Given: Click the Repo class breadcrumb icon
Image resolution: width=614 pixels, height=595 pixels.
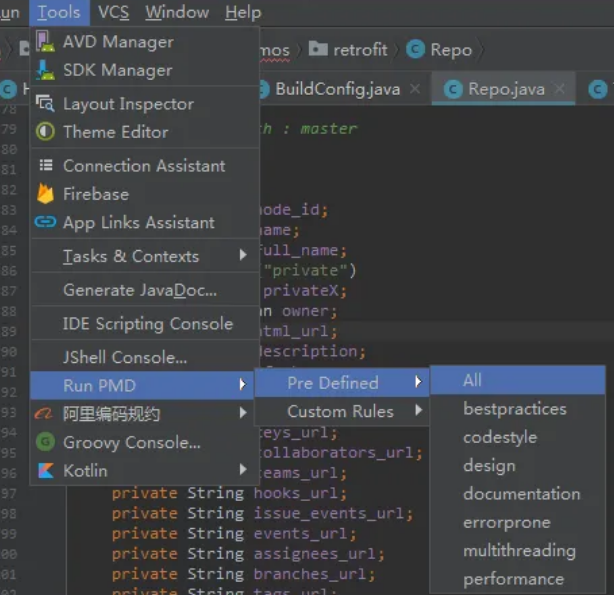Looking at the screenshot, I should click(x=415, y=49).
